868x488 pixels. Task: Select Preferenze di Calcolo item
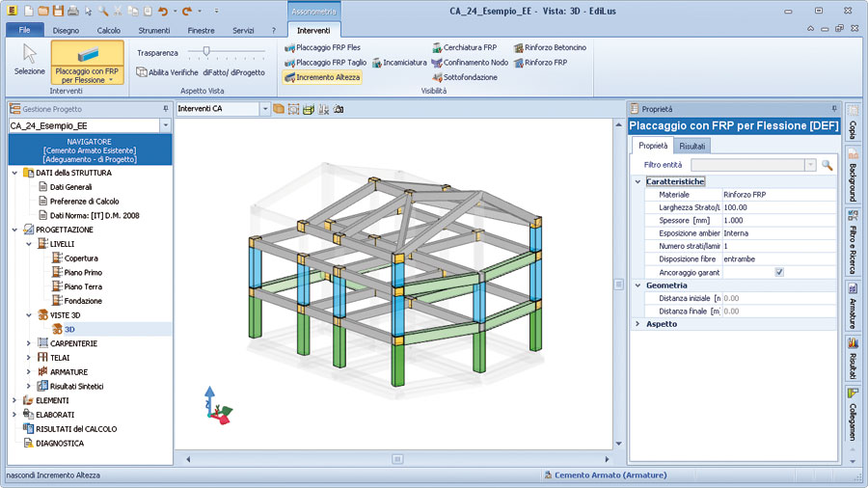click(x=84, y=202)
